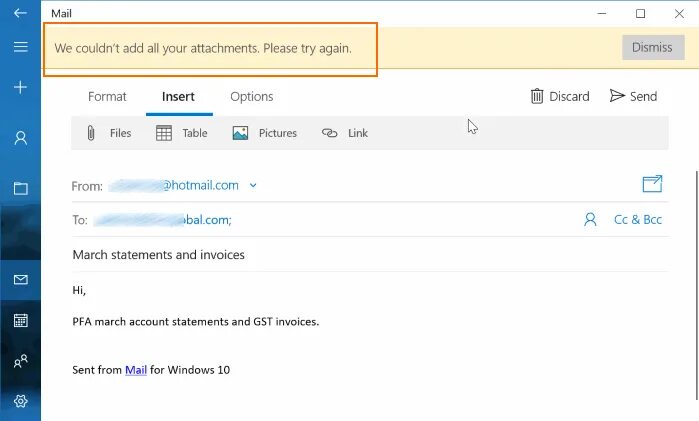
Task: Insert Pictures into the email
Action: pos(264,133)
